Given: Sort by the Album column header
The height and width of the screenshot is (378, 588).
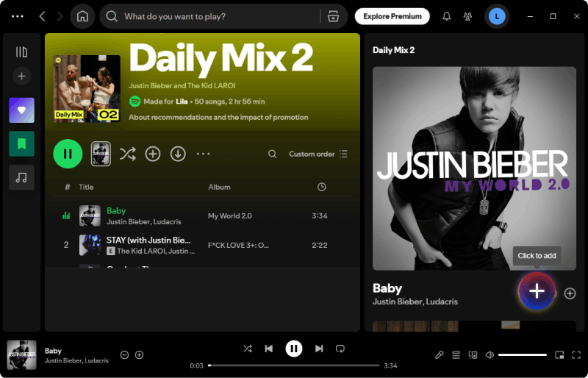Looking at the screenshot, I should pyautogui.click(x=219, y=187).
